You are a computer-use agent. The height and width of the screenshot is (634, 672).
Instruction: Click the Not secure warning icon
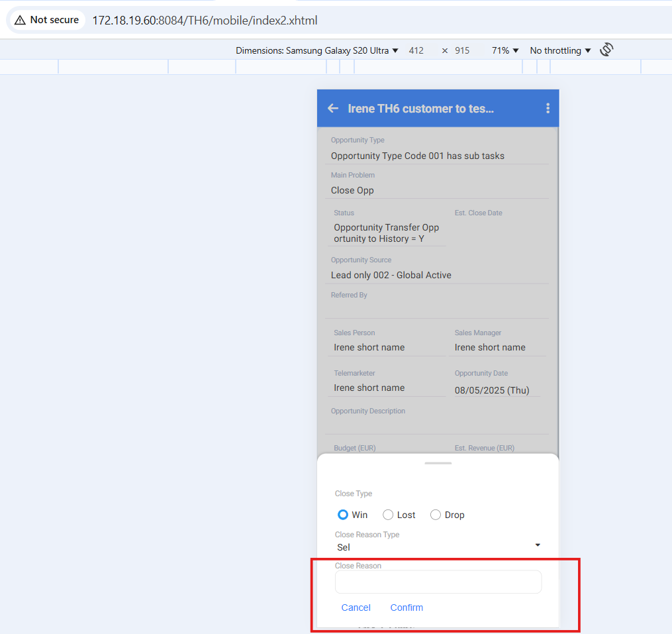click(20, 20)
